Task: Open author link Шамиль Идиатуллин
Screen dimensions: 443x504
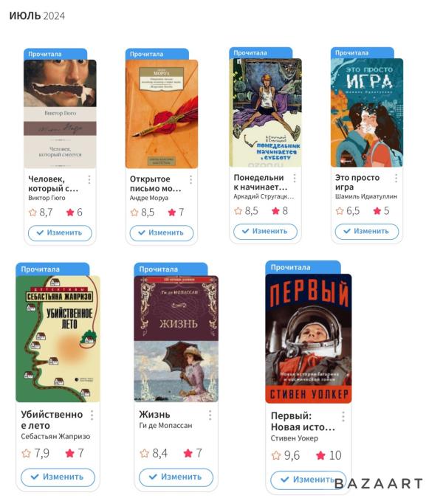Action: (x=366, y=196)
